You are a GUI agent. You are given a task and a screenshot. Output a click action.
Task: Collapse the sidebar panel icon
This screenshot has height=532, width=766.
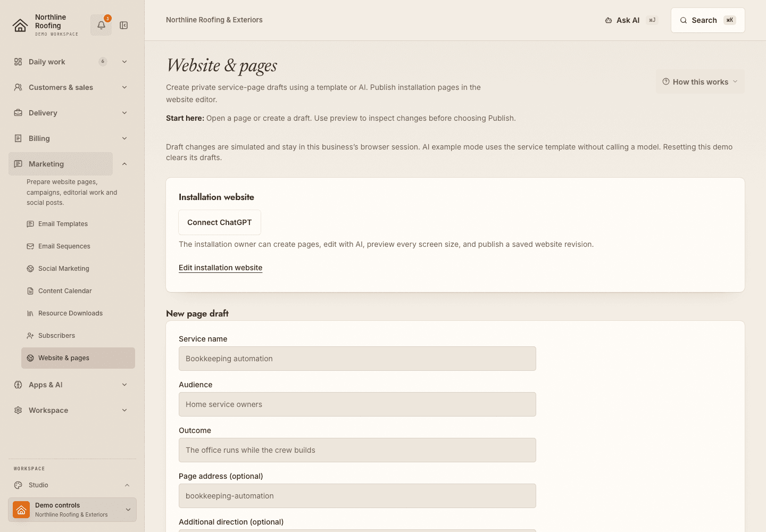(x=124, y=26)
